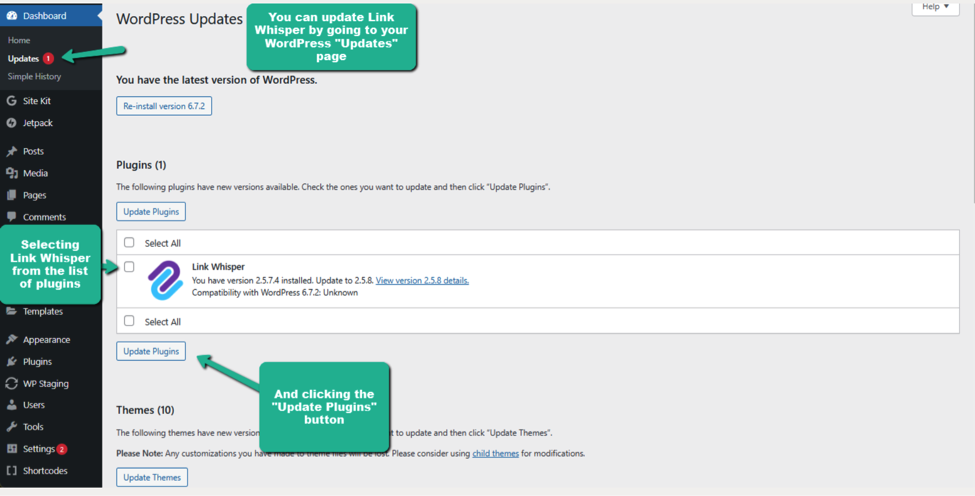Check the bottom Select All checkbox

(x=129, y=321)
